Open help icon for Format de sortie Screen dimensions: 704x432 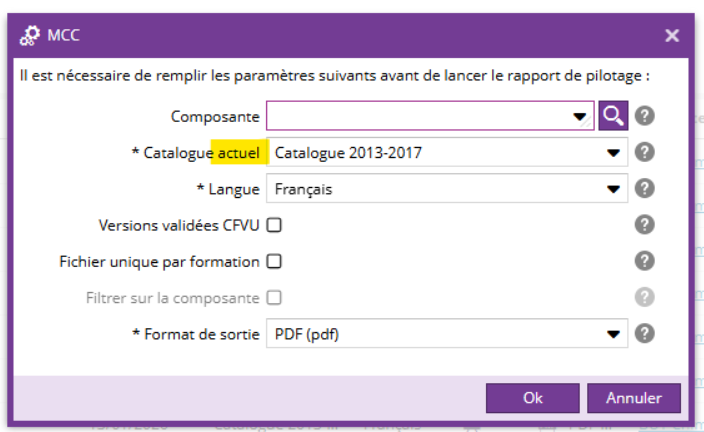(646, 333)
